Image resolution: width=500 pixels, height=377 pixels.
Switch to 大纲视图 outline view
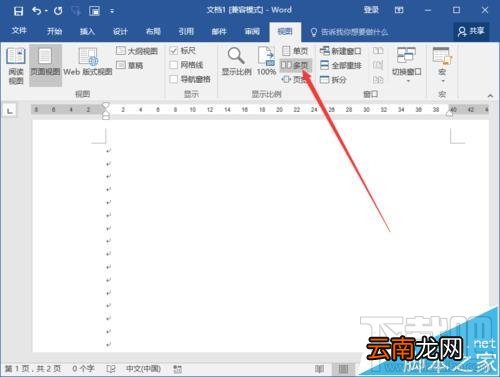click(137, 51)
